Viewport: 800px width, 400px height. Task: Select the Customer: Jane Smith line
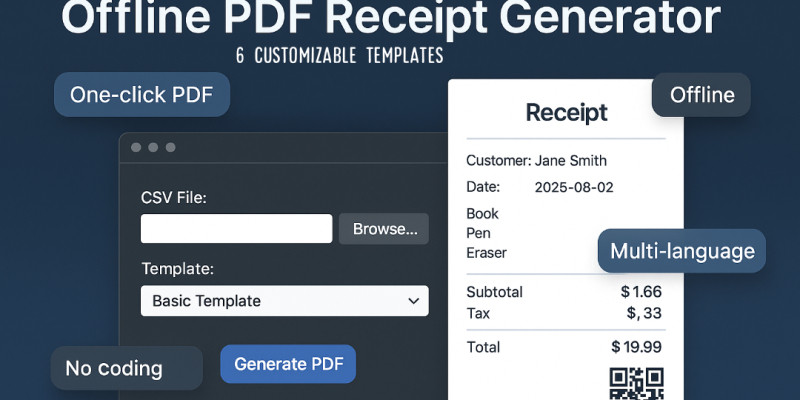coord(536,161)
